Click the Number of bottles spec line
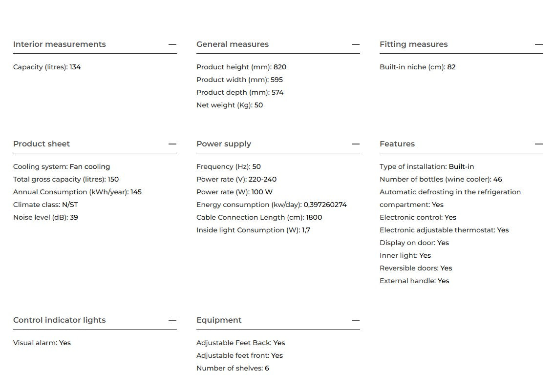Image resolution: width=555 pixels, height=392 pixels. (441, 179)
